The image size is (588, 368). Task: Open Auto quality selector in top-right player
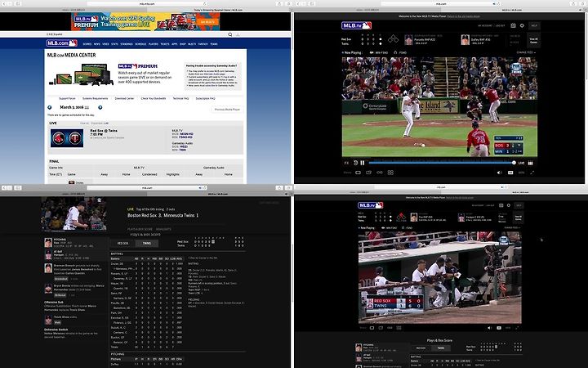pyautogui.click(x=521, y=173)
